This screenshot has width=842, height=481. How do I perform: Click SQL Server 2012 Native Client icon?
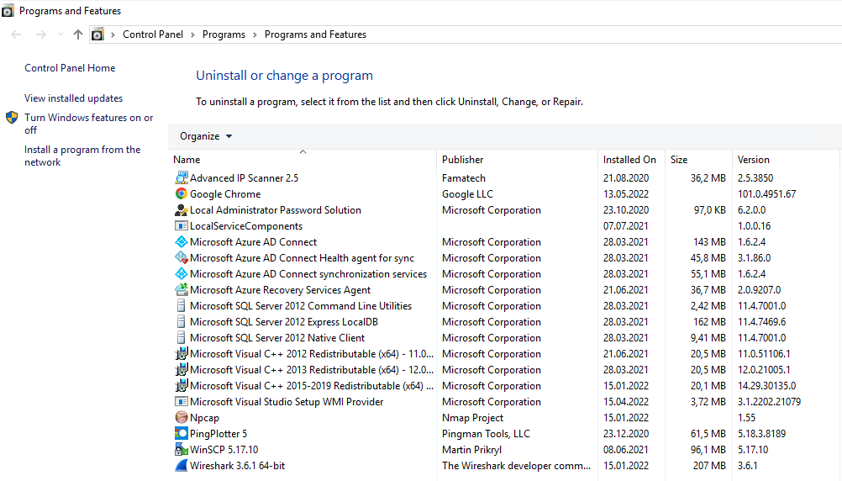pos(182,338)
